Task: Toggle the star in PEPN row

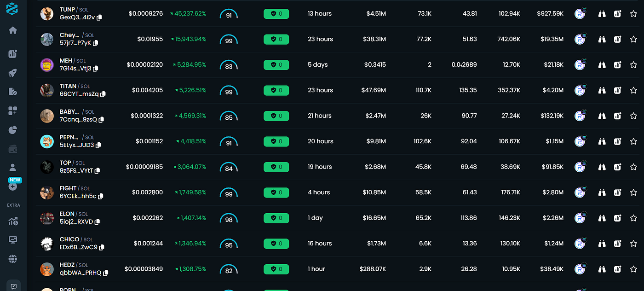Action: pyautogui.click(x=633, y=141)
